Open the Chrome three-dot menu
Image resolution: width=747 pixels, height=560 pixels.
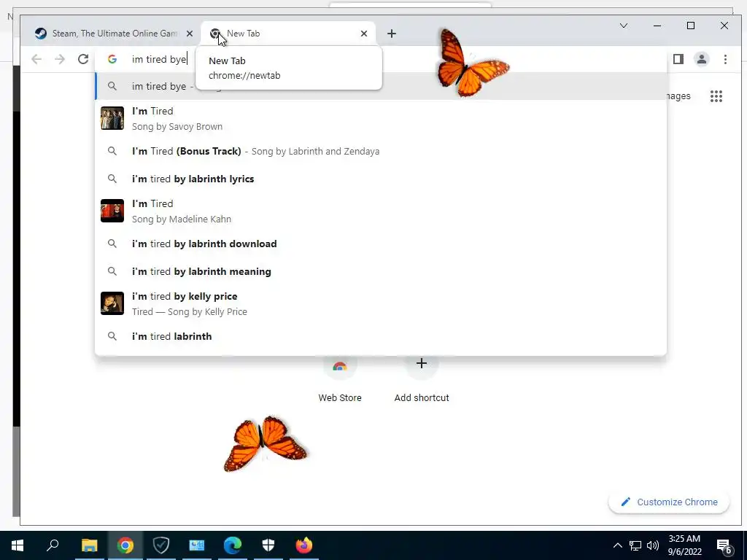coord(725,59)
